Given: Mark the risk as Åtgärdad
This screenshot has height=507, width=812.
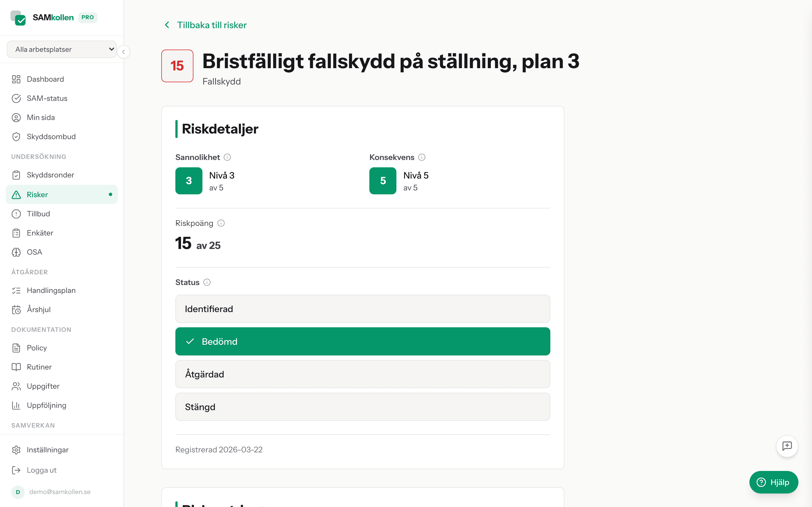Looking at the screenshot, I should (x=362, y=374).
